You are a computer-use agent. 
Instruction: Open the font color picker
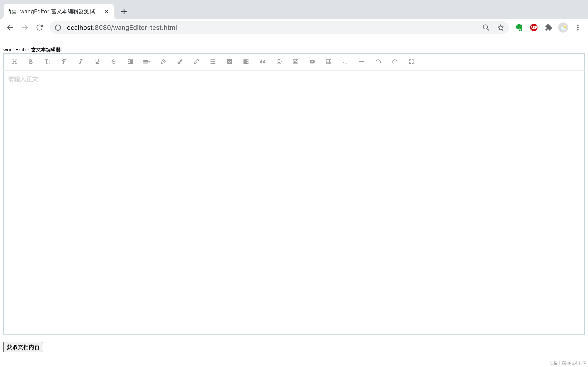(x=180, y=61)
